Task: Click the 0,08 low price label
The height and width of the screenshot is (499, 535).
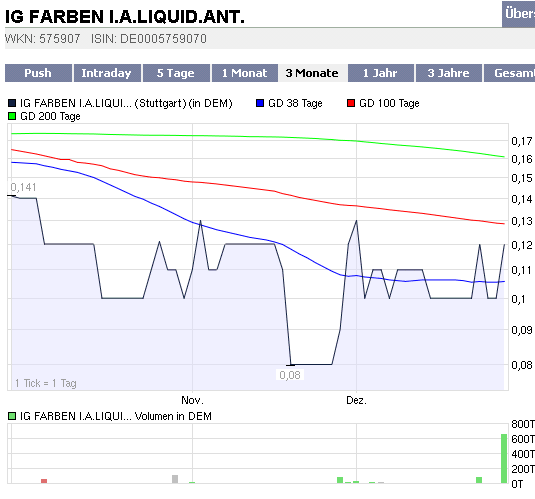Action: pos(290,375)
